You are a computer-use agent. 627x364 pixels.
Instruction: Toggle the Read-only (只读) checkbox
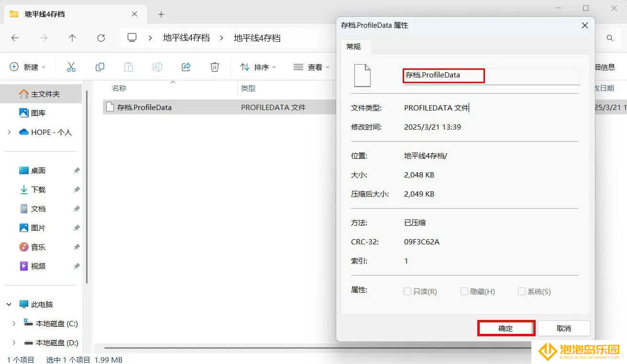pyautogui.click(x=407, y=291)
